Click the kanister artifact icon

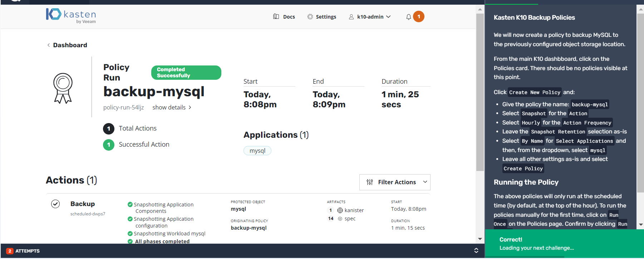coord(340,210)
